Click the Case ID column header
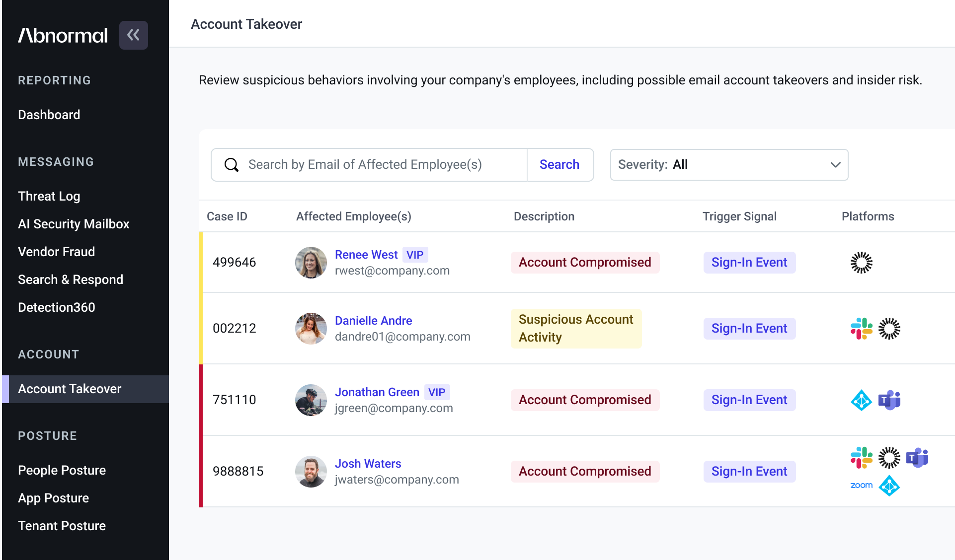 click(x=227, y=216)
